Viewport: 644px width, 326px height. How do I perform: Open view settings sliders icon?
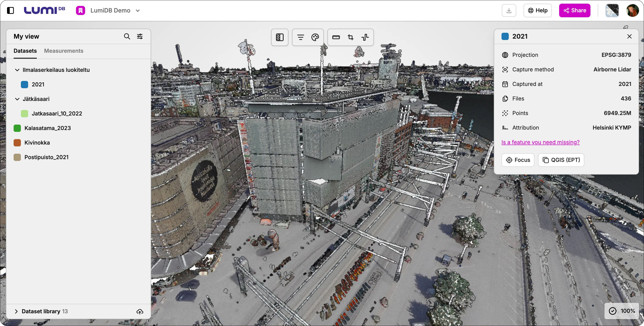(140, 37)
